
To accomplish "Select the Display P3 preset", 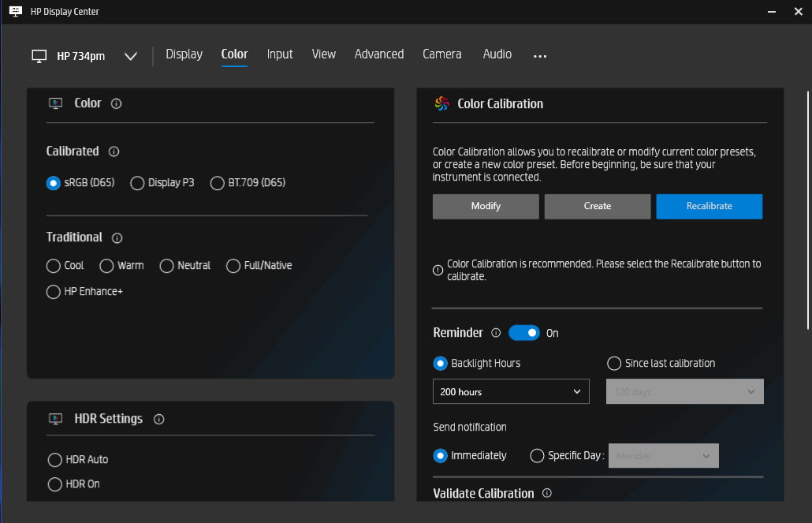I will click(162, 183).
